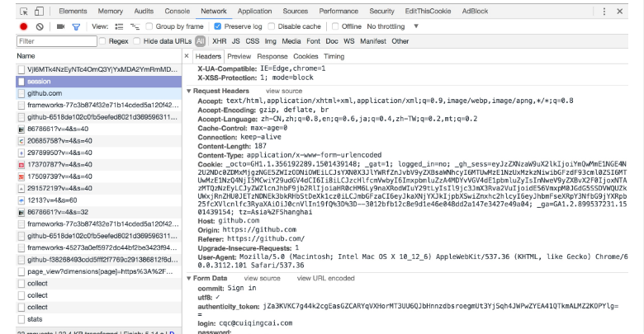This screenshot has height=334, width=644.
Task: Open the Timing tab of the request
Action: tap(334, 57)
